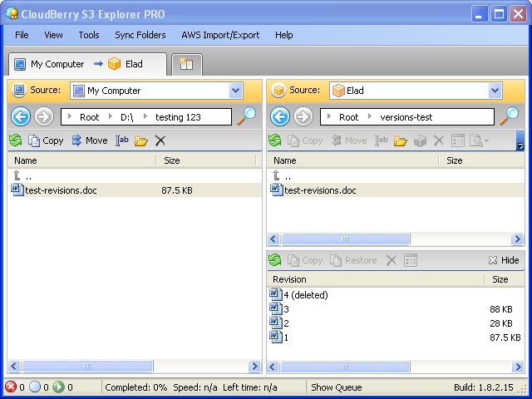The width and height of the screenshot is (532, 399).
Task: Open properties checklist icon in Elad toolbar
Action: tap(458, 140)
